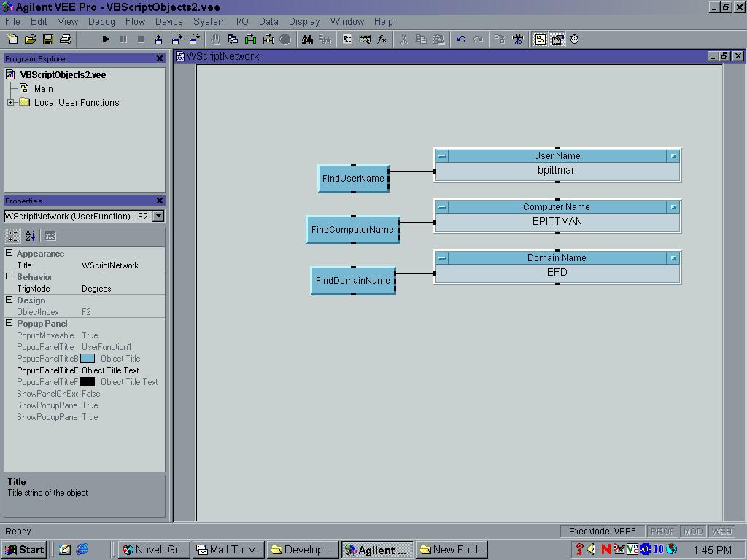747x560 pixels.
Task: Click the Print icon in toolbar
Action: (x=66, y=39)
